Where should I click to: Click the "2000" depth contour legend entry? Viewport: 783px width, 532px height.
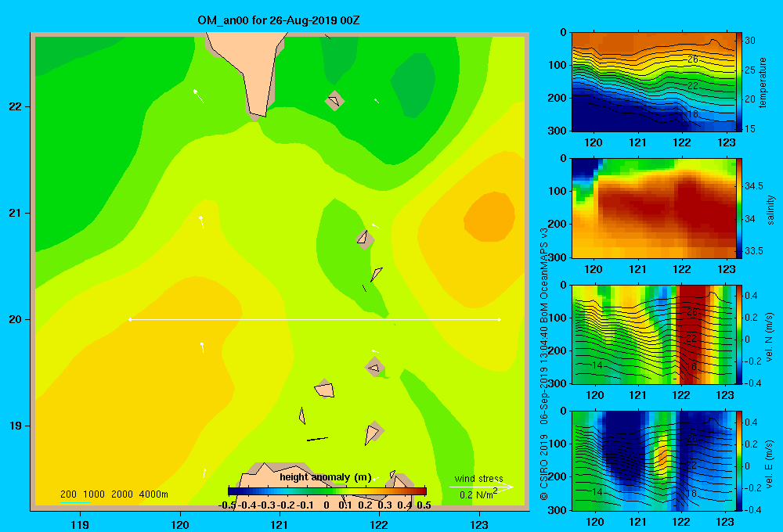122,494
